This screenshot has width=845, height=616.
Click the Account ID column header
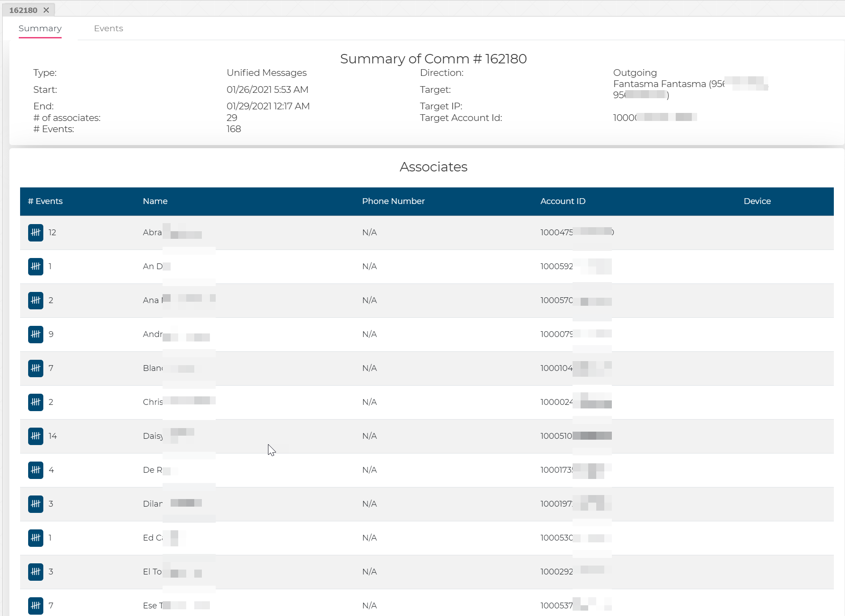563,201
